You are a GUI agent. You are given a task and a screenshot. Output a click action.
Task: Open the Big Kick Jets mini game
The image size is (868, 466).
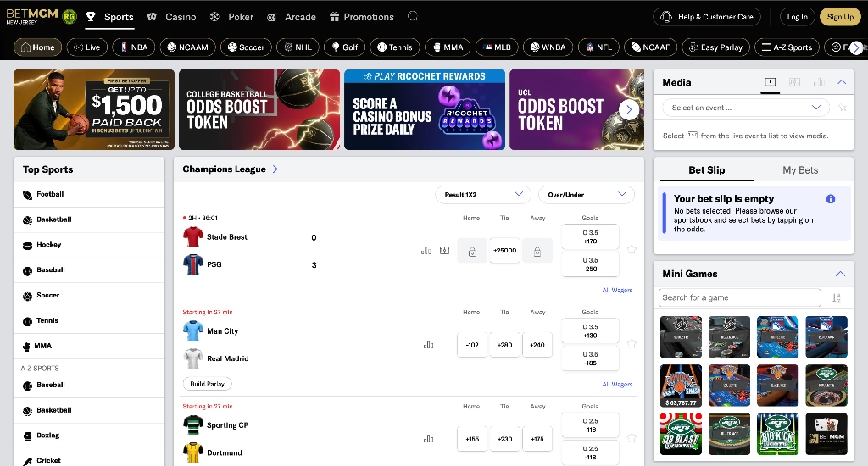click(778, 435)
